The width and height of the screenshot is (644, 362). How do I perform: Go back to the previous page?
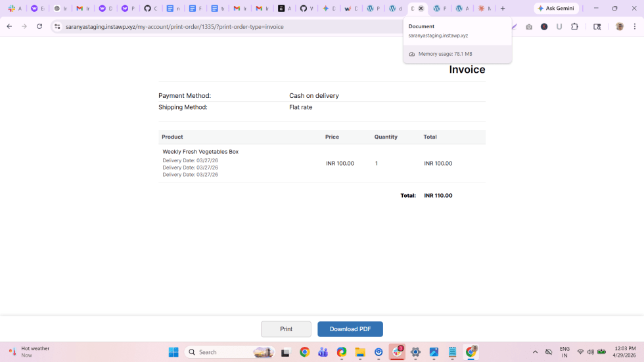tap(9, 26)
